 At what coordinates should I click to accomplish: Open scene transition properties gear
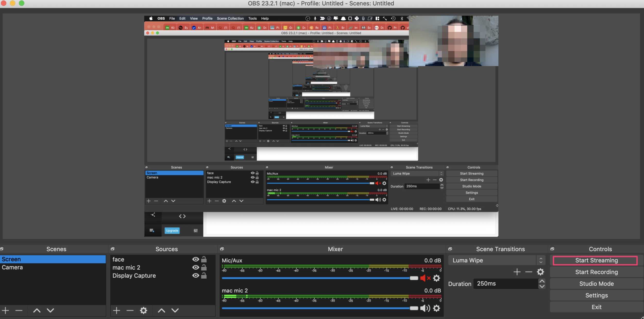pos(540,272)
